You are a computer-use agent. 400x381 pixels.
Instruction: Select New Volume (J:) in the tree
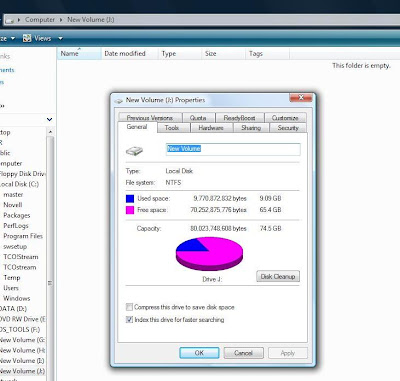pyautogui.click(x=23, y=371)
